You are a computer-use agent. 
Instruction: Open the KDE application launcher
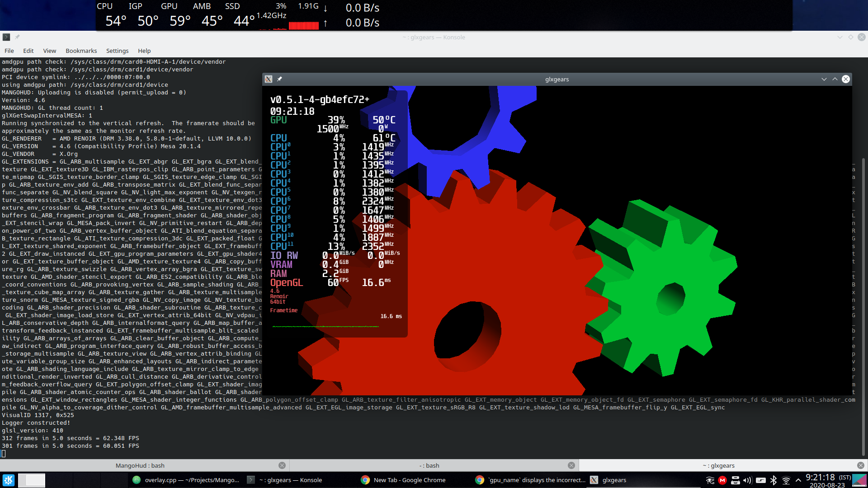[x=8, y=480]
